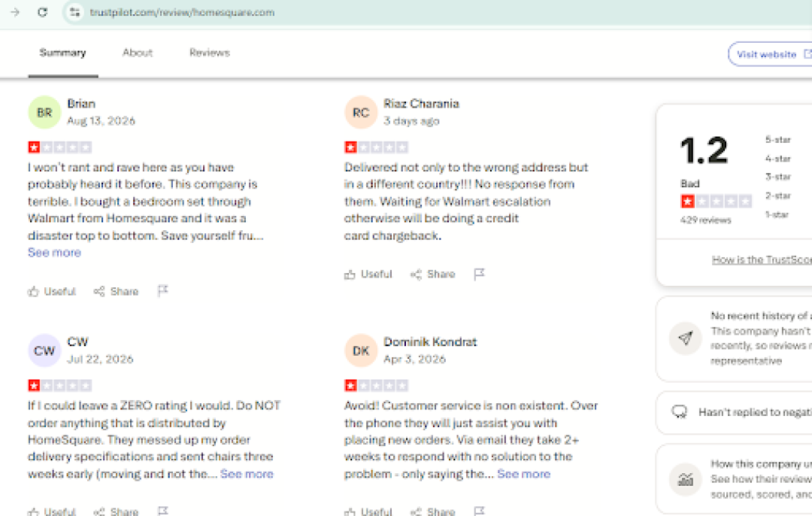Reload the page with refresh icon
Screen dimensions: 812x516
[x=42, y=12]
